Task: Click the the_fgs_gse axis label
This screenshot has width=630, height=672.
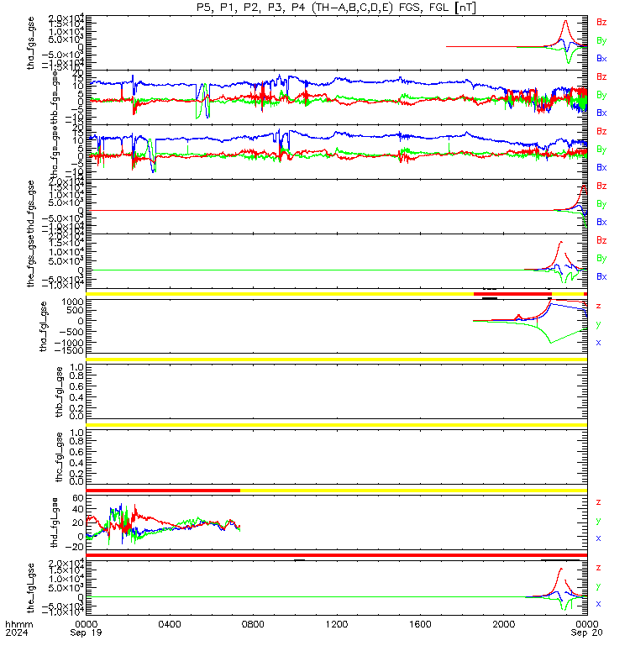Action: [x=30, y=262]
